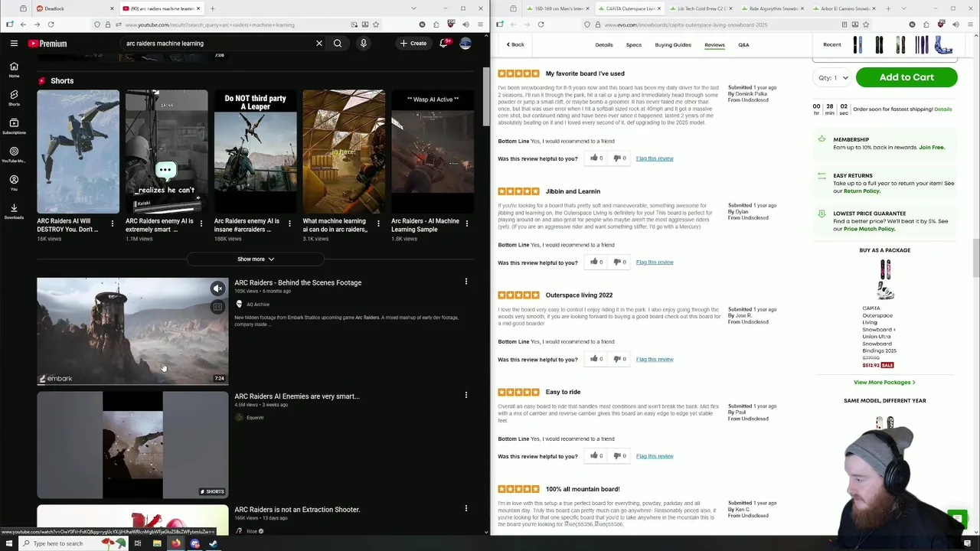Viewport: 980px width, 551px height.
Task: Open options for 'What machine learning' short
Action: [x=378, y=223]
